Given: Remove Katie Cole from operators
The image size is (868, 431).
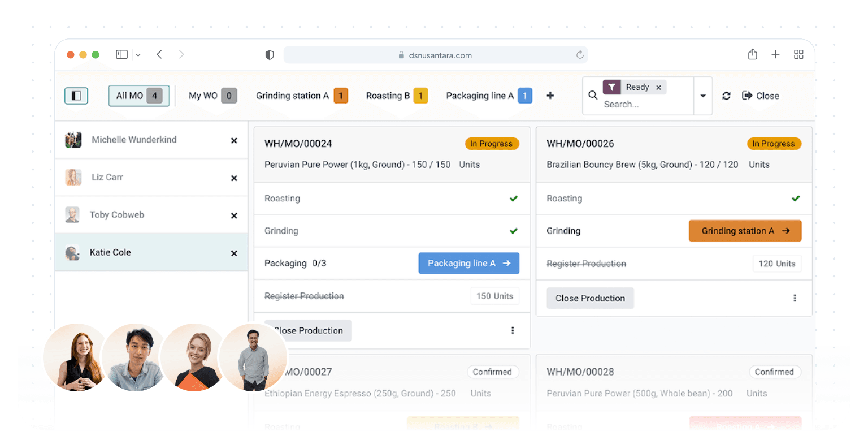Looking at the screenshot, I should click(x=234, y=253).
